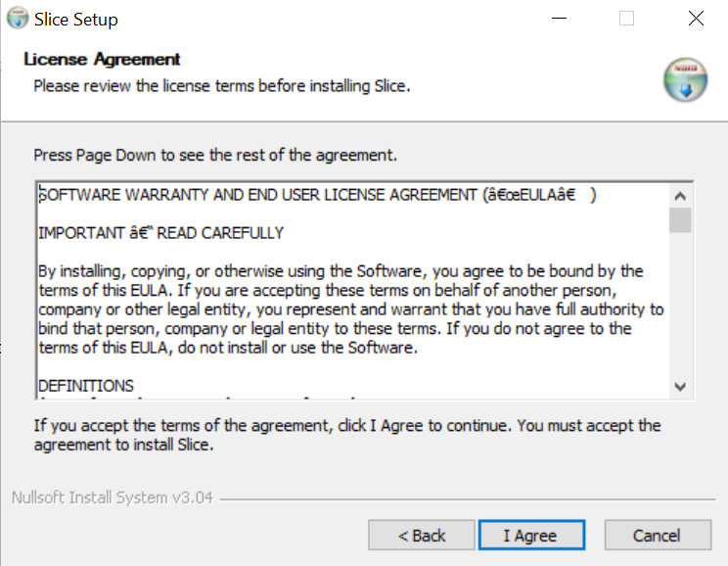728x566 pixels.
Task: Go to previous step with Back
Action: tap(422, 536)
